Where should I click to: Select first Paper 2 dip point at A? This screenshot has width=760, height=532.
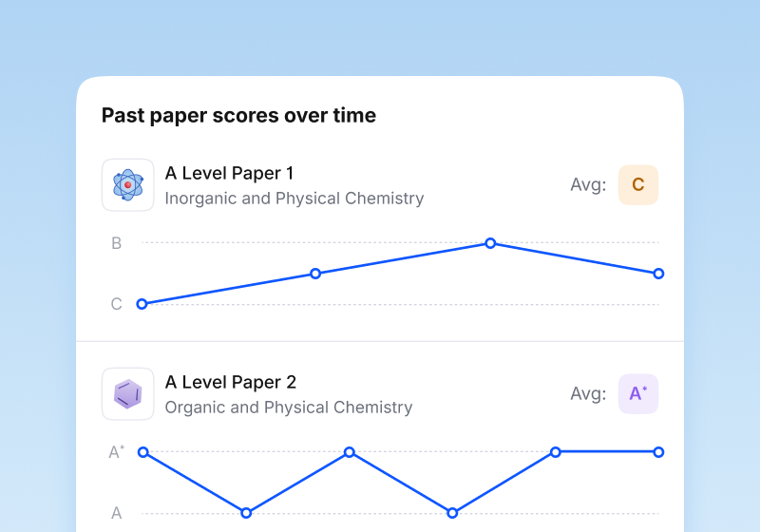pyautogui.click(x=246, y=513)
